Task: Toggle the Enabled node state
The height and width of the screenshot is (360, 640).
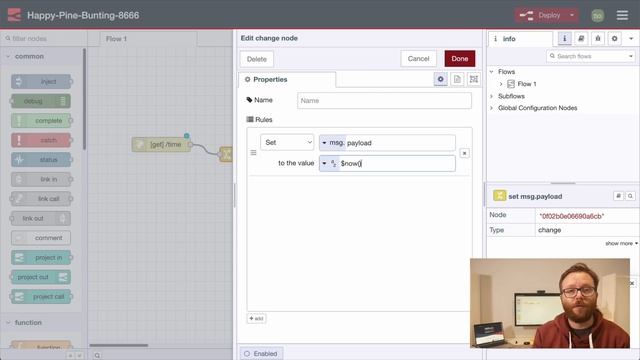Action: point(261,353)
